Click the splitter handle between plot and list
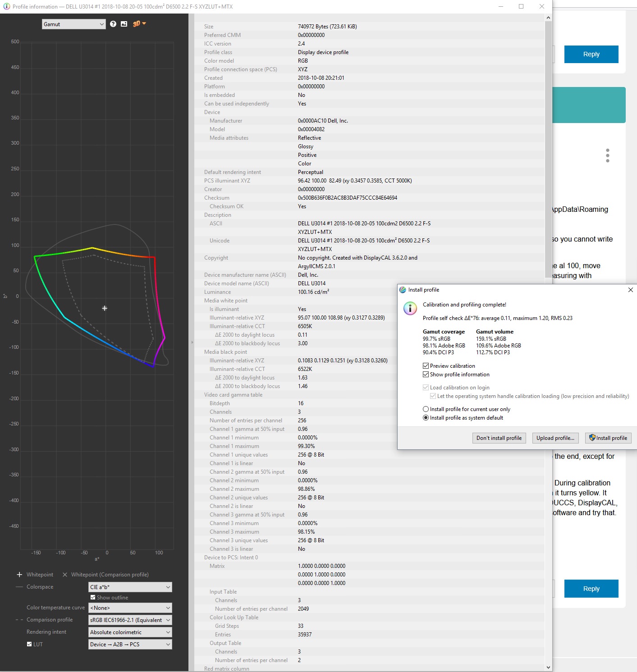This screenshot has height=672, width=637. point(192,343)
